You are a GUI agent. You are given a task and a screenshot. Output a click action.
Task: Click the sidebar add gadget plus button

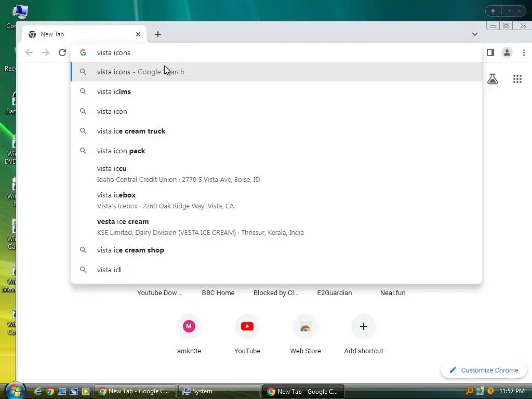(x=493, y=11)
